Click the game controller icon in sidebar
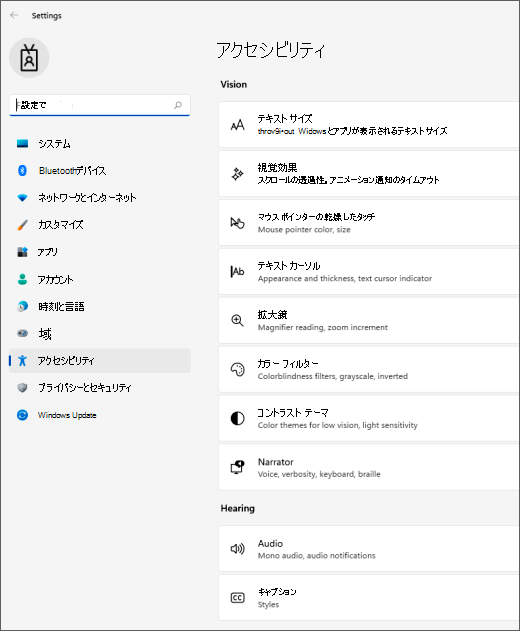 click(23, 333)
